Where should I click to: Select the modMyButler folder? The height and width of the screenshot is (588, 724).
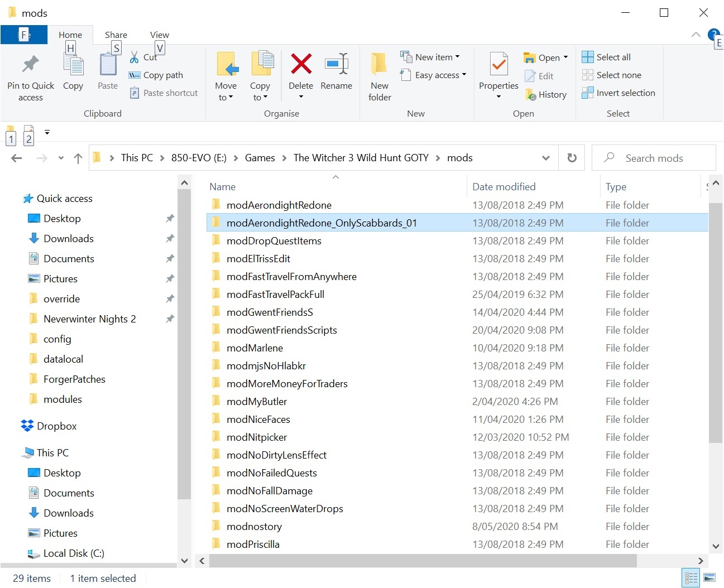[257, 402]
